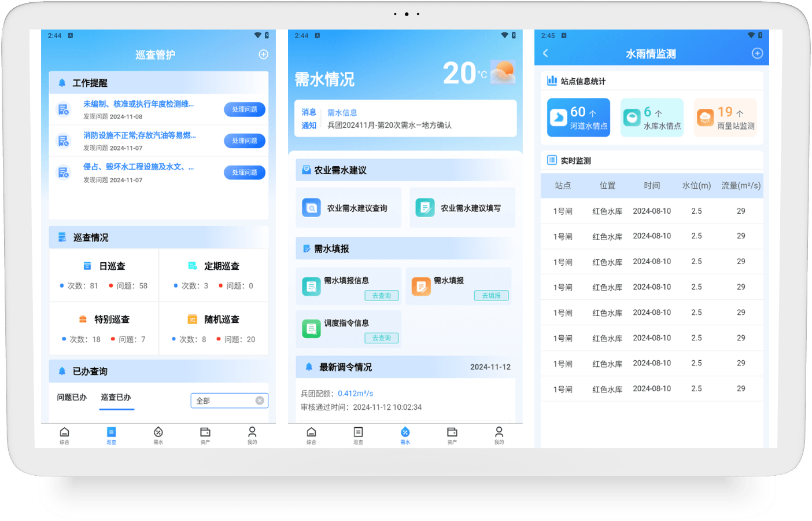This screenshot has height=521, width=812.
Task: Tap 资产 icon in middle screen nav
Action: click(x=452, y=432)
